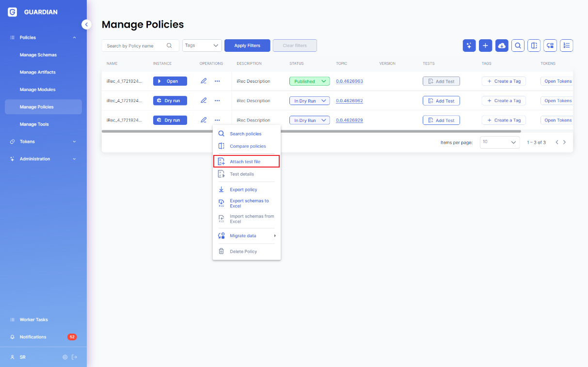The width and height of the screenshot is (588, 367).
Task: Collapse the sidebar with the arrow button
Action: [x=86, y=24]
